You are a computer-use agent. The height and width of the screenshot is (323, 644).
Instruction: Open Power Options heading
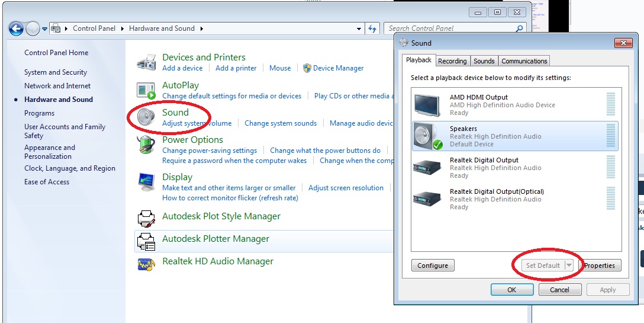(x=192, y=140)
